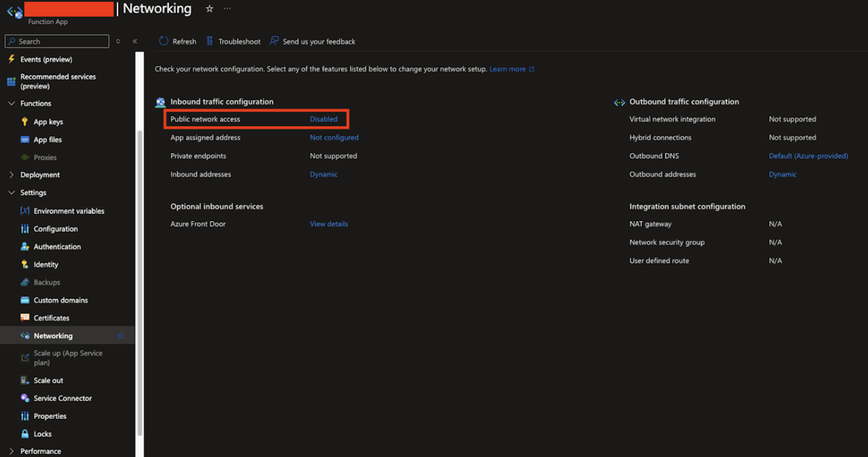868x457 pixels.
Task: Select the Service Connector icon
Action: pos(25,398)
